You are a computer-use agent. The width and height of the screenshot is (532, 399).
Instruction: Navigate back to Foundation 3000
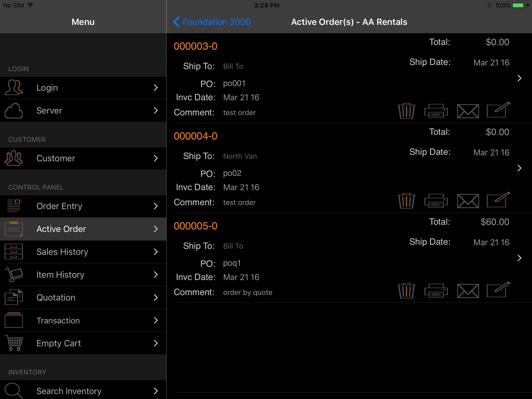(x=213, y=22)
